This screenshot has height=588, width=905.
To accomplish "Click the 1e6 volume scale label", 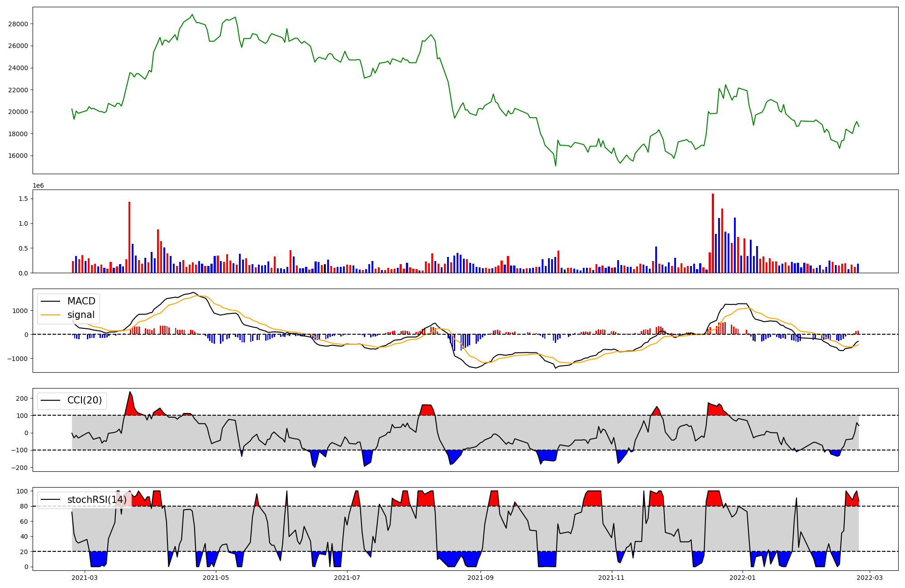I will (x=38, y=186).
